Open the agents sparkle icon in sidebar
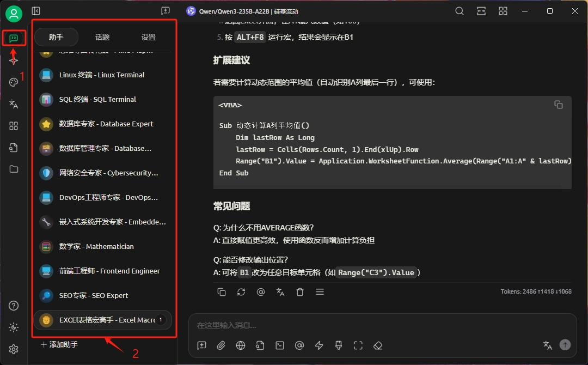 coord(14,60)
